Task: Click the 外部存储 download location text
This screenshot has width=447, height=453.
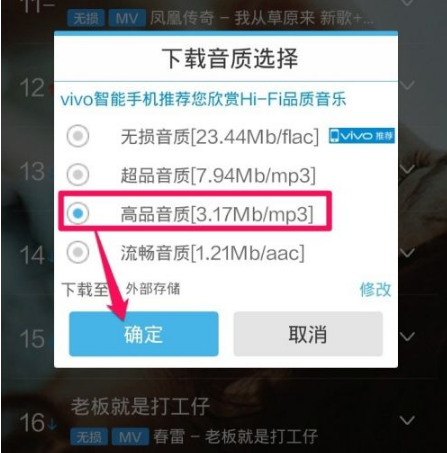Action: point(153,289)
